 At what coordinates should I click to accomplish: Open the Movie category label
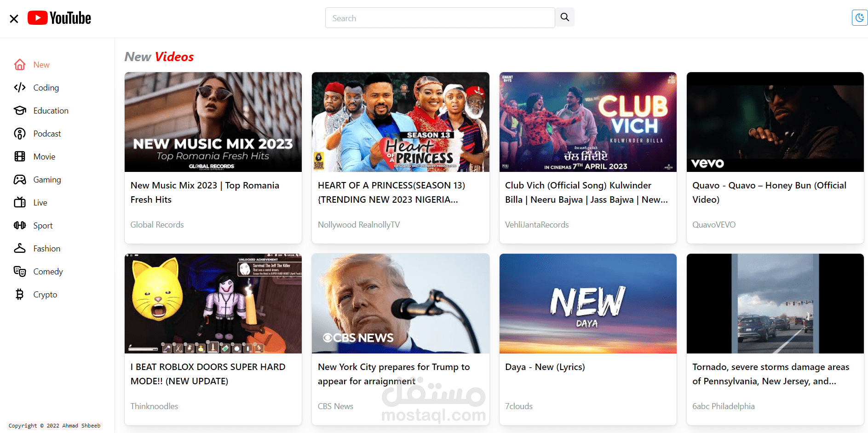pos(44,157)
